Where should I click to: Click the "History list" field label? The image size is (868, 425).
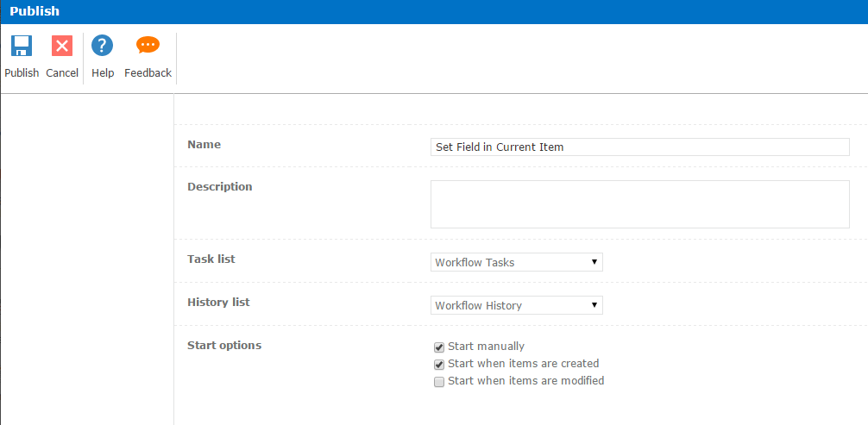point(218,303)
